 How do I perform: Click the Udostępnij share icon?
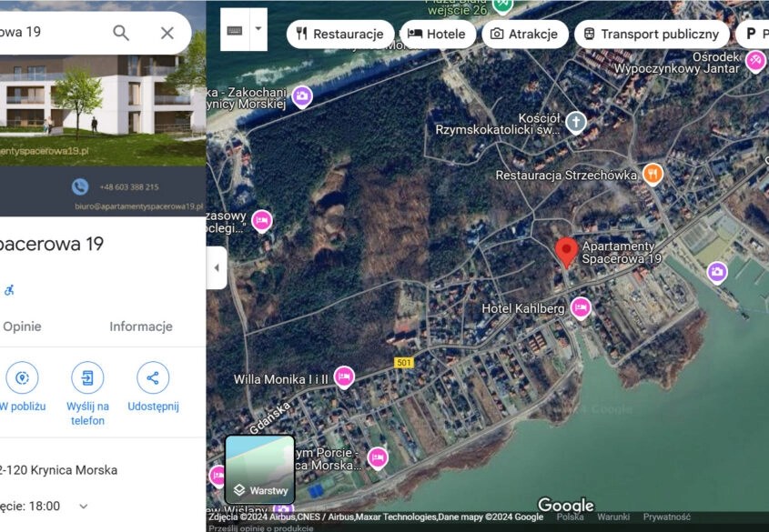153,377
